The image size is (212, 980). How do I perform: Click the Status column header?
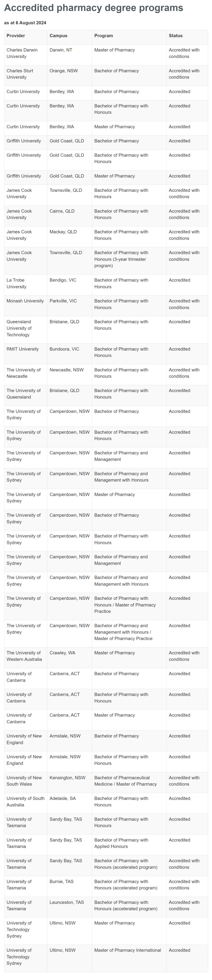point(175,36)
